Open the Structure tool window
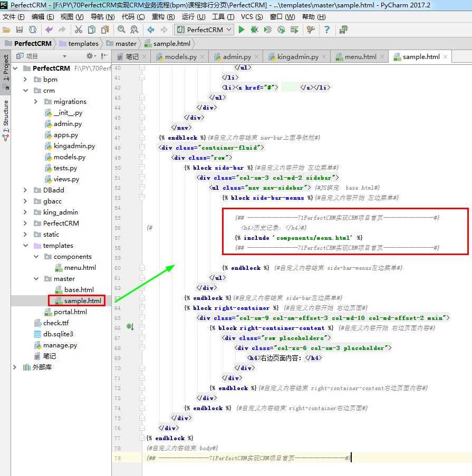 (5, 120)
